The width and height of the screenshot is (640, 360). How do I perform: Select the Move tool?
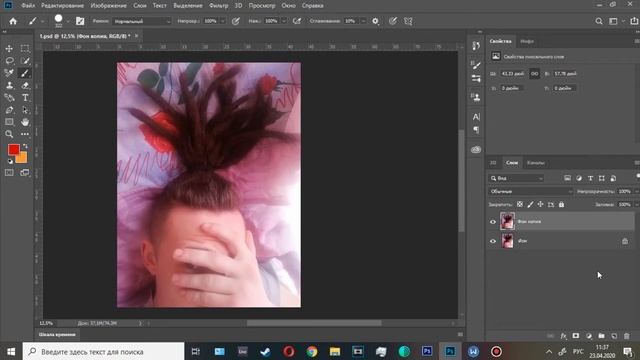coord(9,49)
